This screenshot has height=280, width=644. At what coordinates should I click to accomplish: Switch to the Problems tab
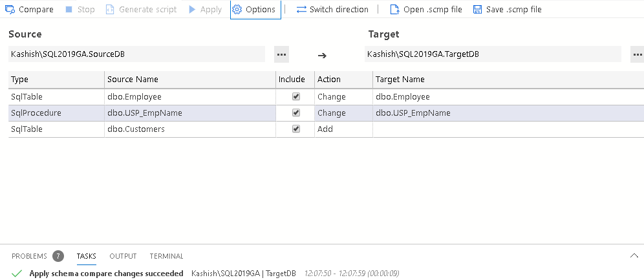(30, 256)
